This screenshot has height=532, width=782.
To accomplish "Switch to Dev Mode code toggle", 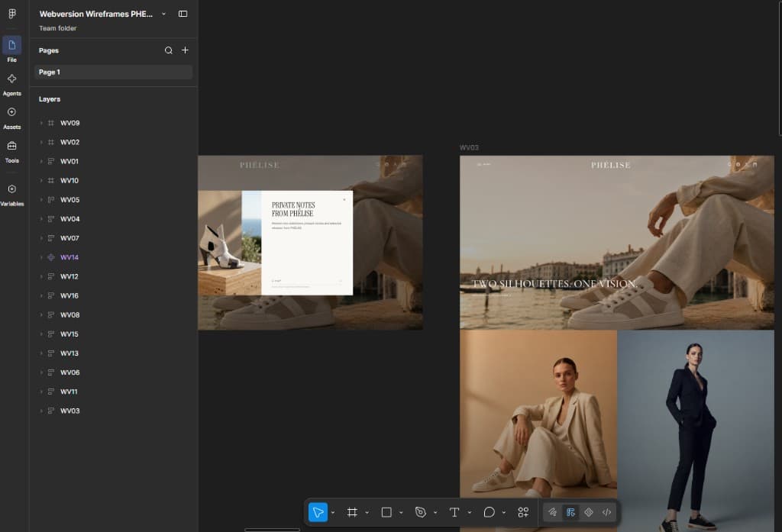I will [x=607, y=512].
